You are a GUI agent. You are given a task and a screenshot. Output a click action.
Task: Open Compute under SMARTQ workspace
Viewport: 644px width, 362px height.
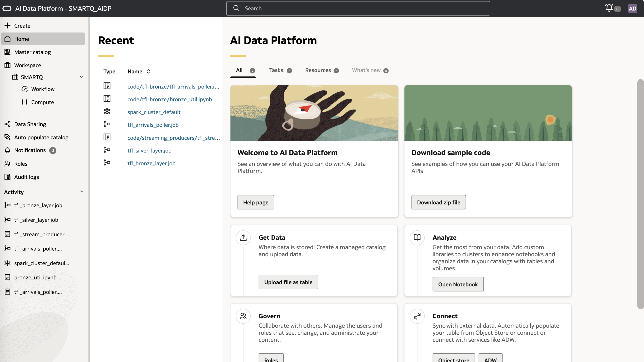42,102
